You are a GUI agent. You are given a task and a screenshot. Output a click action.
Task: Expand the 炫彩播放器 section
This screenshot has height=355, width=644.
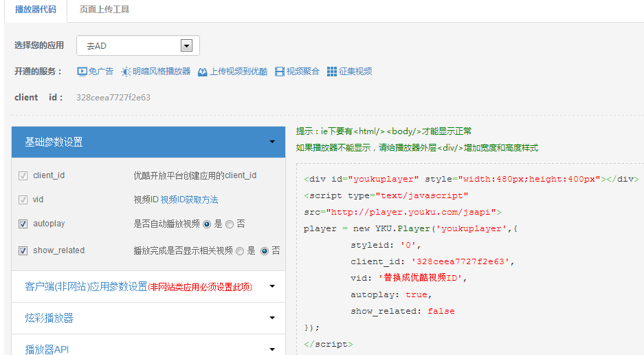pos(148,318)
